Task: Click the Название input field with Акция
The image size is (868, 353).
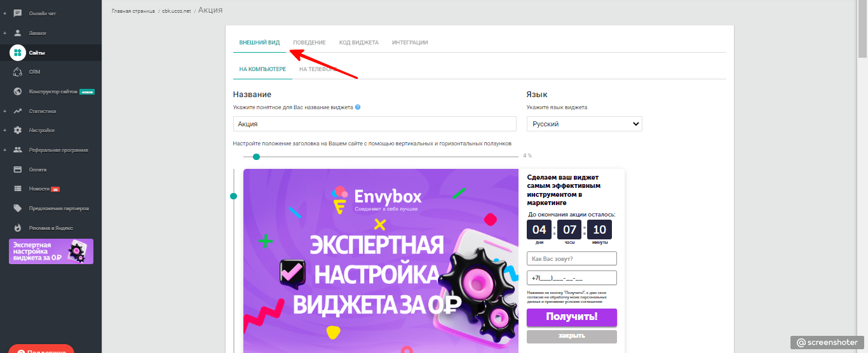Action: click(375, 124)
